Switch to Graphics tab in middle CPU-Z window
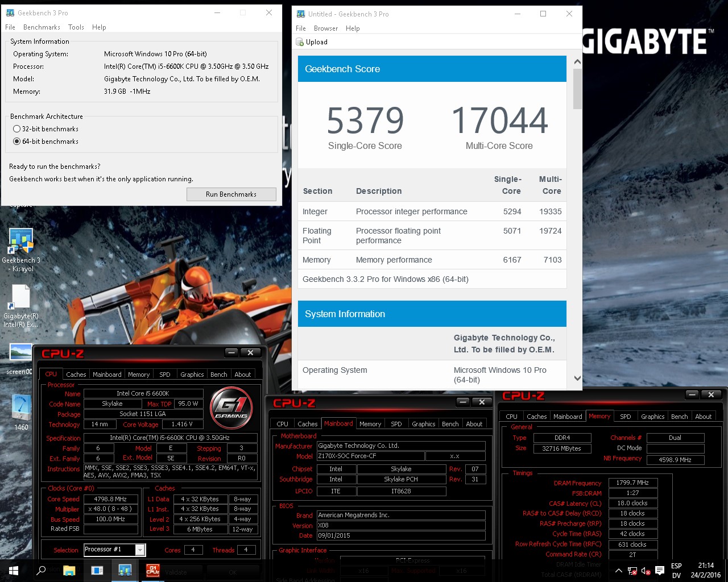The height and width of the screenshot is (582, 728). click(424, 424)
